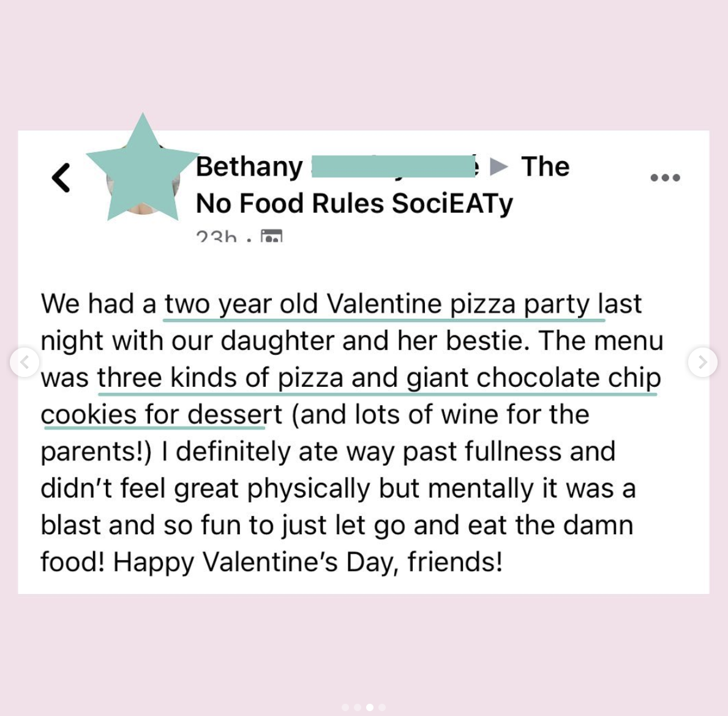Go to the previous carousel slide
The height and width of the screenshot is (716, 728).
pyautogui.click(x=24, y=362)
